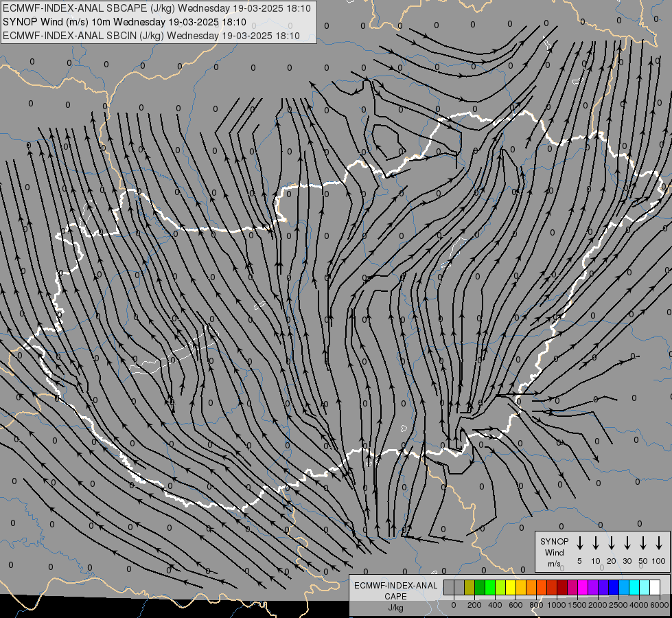672x618 pixels.
Task: Click the 1500 tick label on the CAPE scale
Action: (577, 605)
